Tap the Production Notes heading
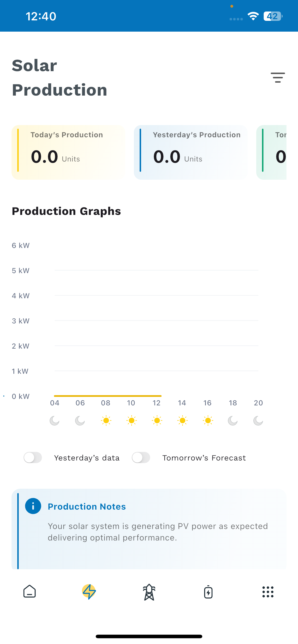Image resolution: width=298 pixels, height=644 pixels. (87, 506)
